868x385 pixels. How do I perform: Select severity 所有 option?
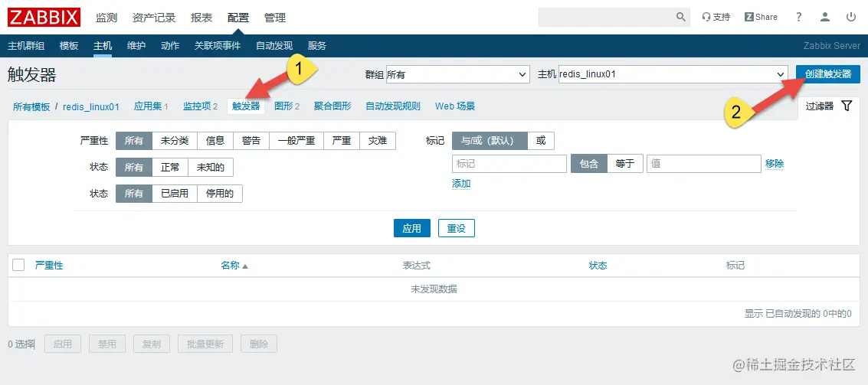(134, 141)
